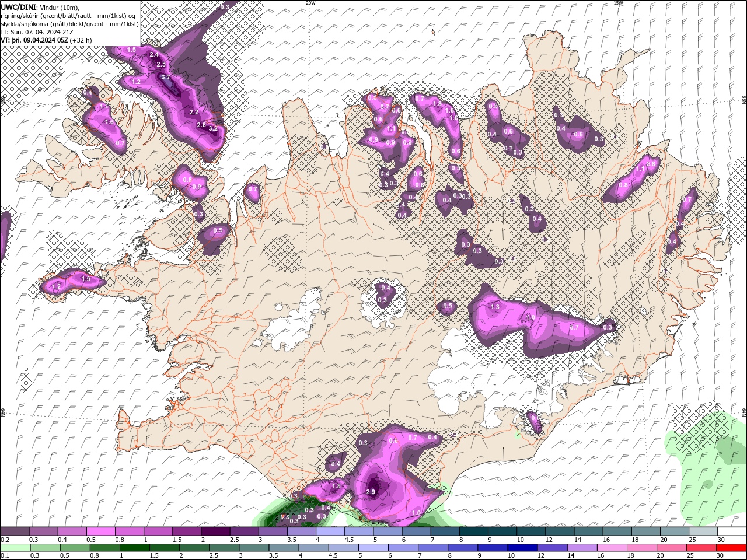Click the 'rigning/skúrir' legend description line
The height and width of the screenshot is (560, 747).
coord(68,16)
